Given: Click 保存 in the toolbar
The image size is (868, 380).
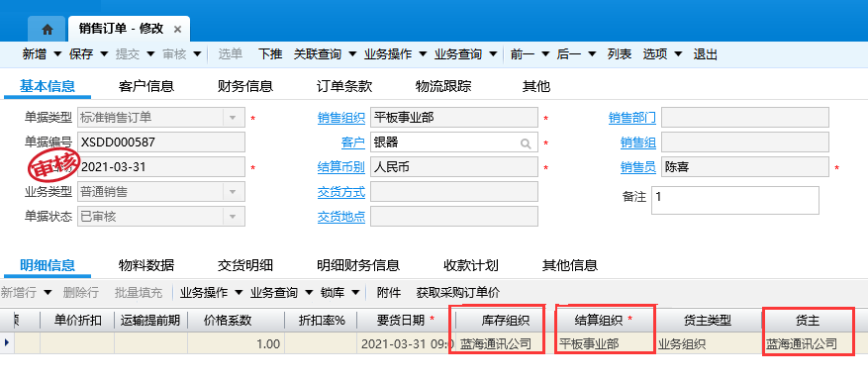Looking at the screenshot, I should pyautogui.click(x=81, y=54).
